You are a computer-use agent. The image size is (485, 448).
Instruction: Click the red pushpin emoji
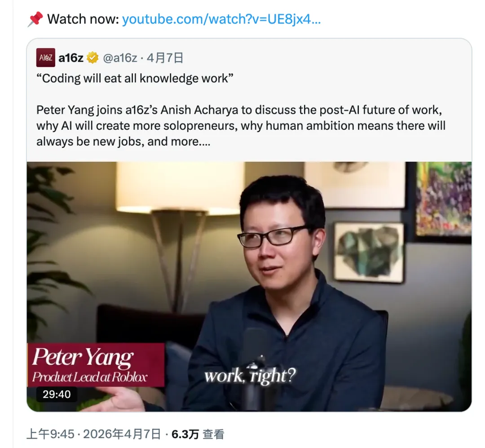(35, 19)
